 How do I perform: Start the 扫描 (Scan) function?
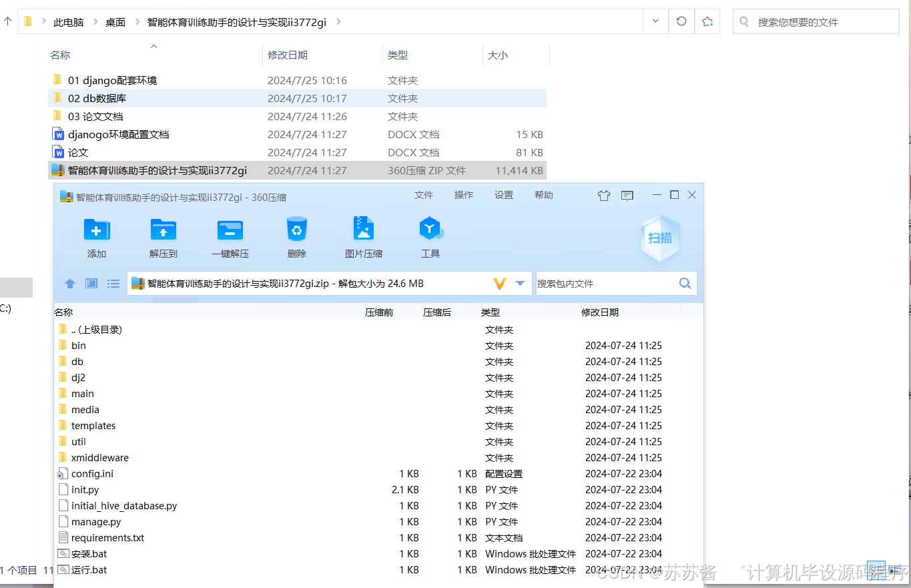(x=659, y=239)
